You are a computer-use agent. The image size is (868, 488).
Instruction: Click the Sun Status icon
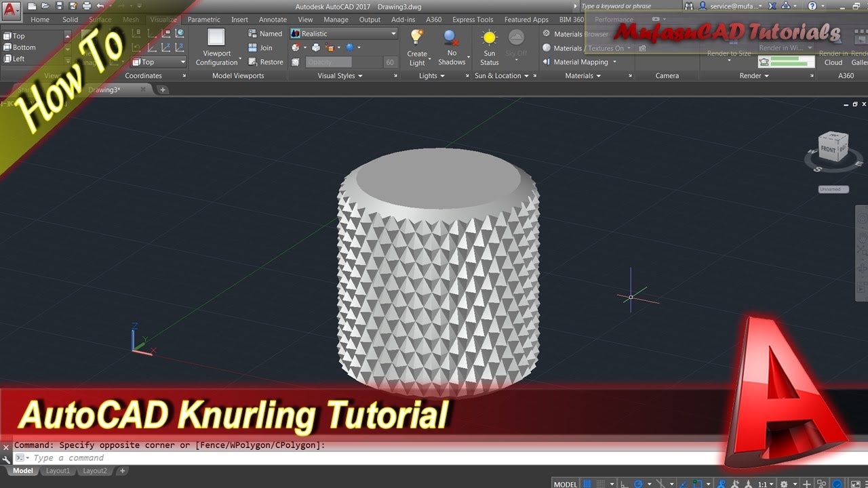pos(489,37)
